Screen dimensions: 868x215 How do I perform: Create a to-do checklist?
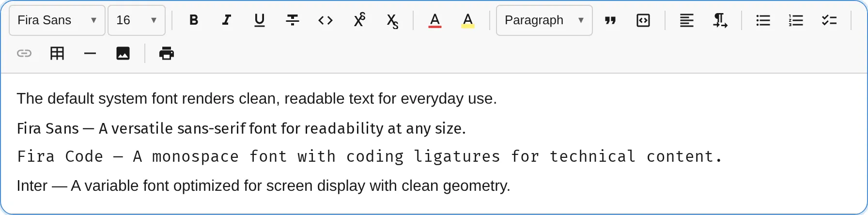pyautogui.click(x=829, y=20)
